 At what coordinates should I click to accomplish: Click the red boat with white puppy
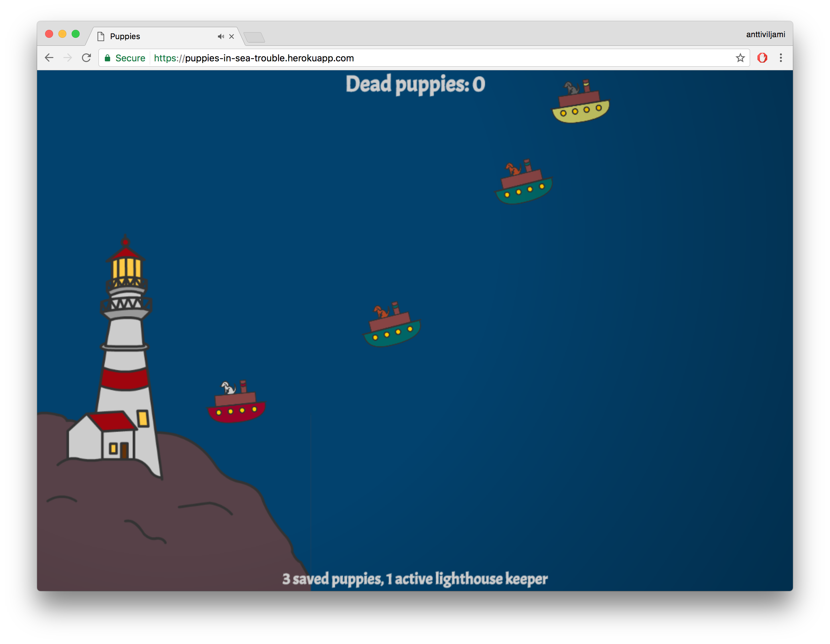coord(236,402)
